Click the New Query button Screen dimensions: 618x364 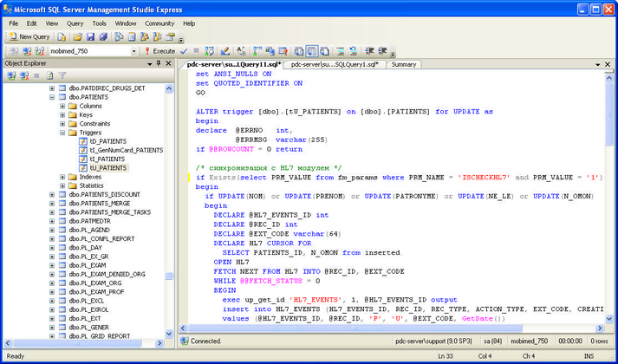(30, 37)
